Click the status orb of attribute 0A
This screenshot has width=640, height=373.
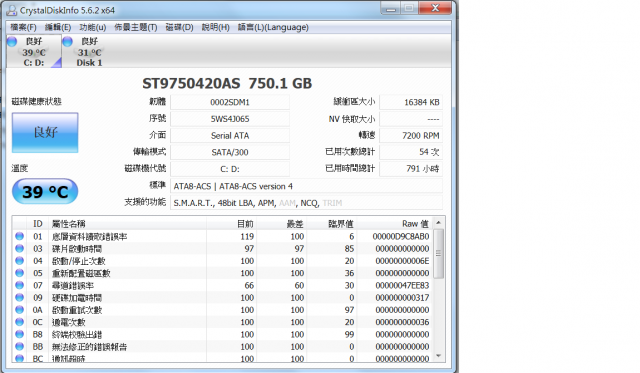pos(19,309)
